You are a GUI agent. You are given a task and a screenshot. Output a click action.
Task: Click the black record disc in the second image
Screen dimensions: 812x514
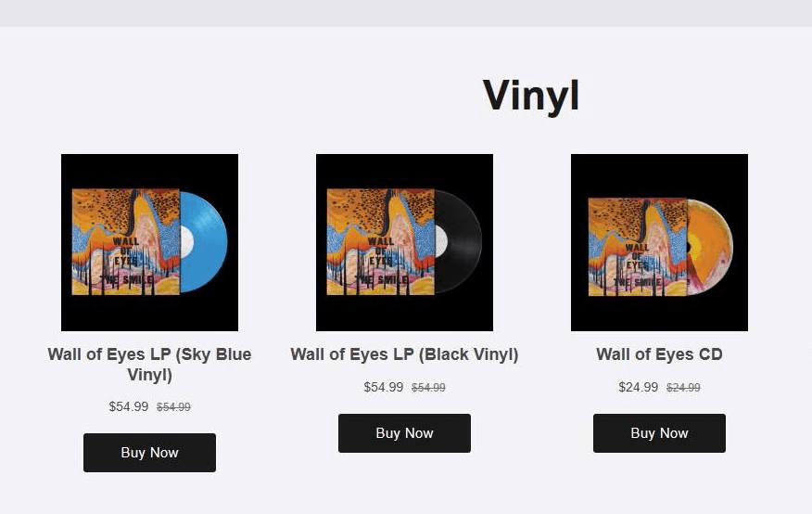458,242
